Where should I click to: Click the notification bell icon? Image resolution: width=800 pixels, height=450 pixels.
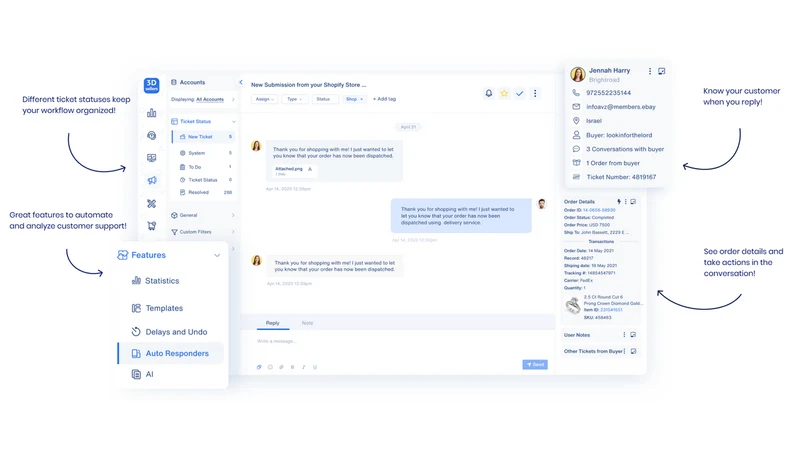pyautogui.click(x=489, y=93)
